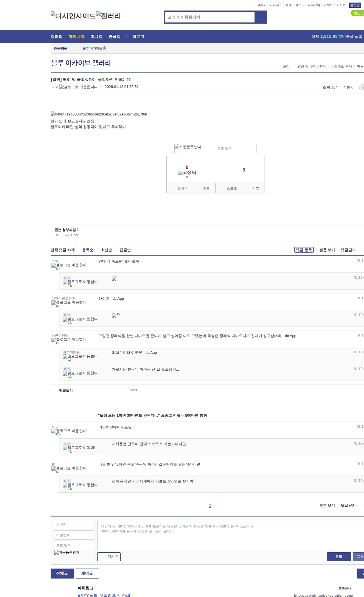Sort comments by 답글순
Viewport: 364px width, 597px height.
pos(125,250)
